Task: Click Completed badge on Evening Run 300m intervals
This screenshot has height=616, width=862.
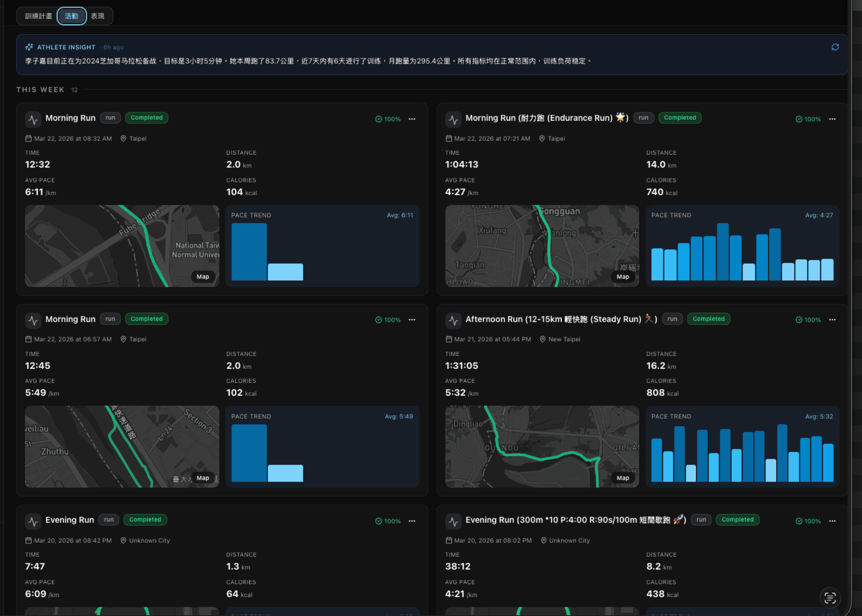Action: (x=738, y=519)
